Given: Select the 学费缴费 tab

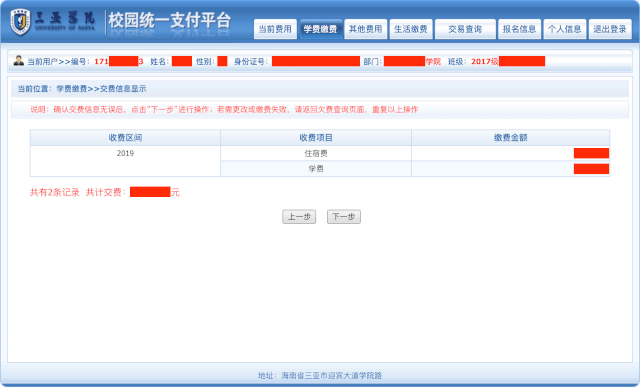Looking at the screenshot, I should tap(320, 29).
